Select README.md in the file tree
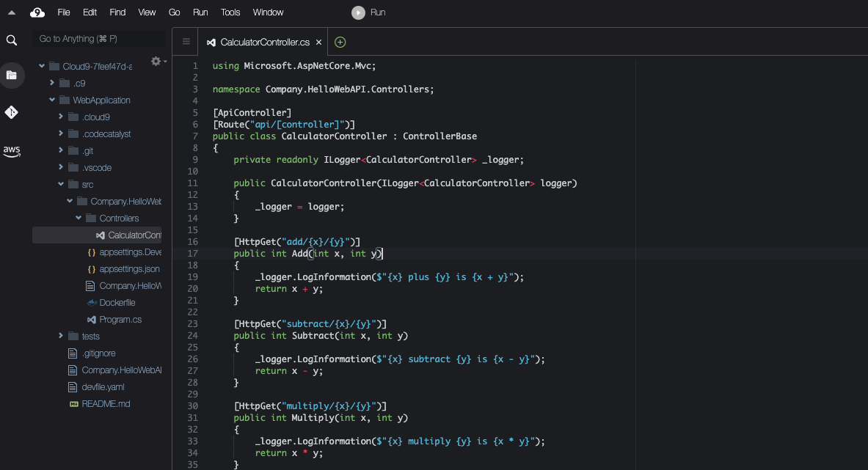This screenshot has width=868, height=470. coord(104,403)
